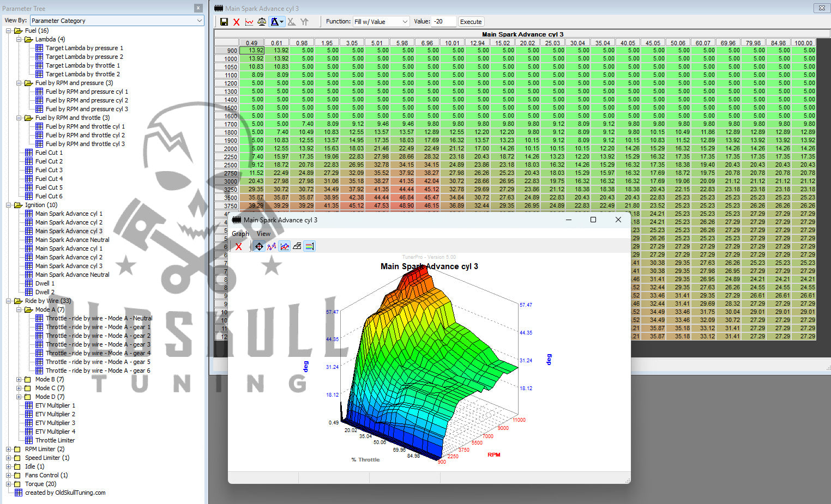Click the table icon beside Fuel by RPM and pressure cyl 2
The height and width of the screenshot is (504, 831).
coord(39,100)
